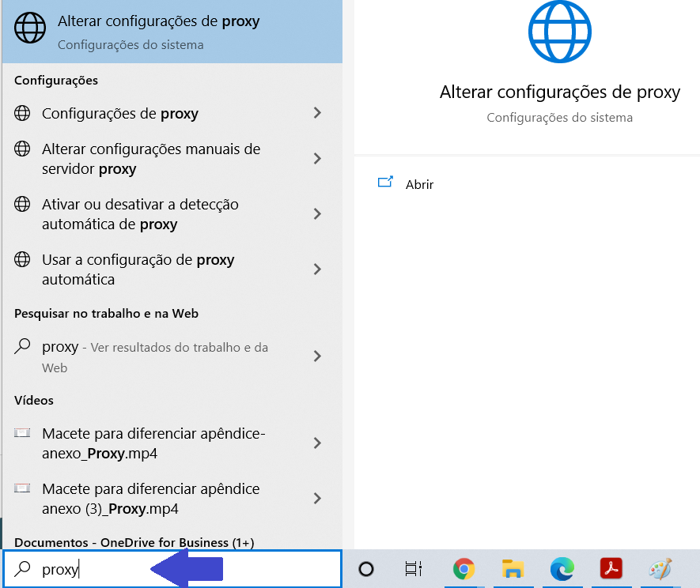
Task: Click the globe icon of the top result
Action: coord(30,28)
